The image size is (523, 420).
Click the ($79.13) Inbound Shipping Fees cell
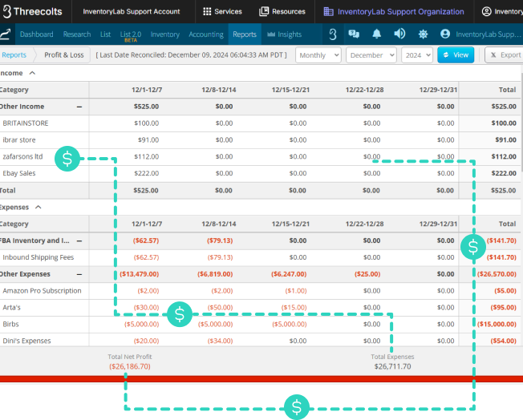click(x=220, y=257)
